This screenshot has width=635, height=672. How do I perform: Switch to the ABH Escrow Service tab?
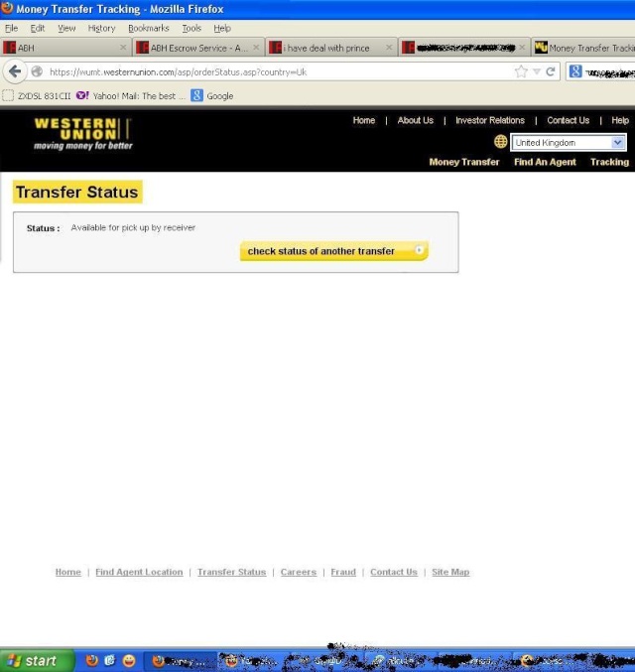click(x=197, y=48)
